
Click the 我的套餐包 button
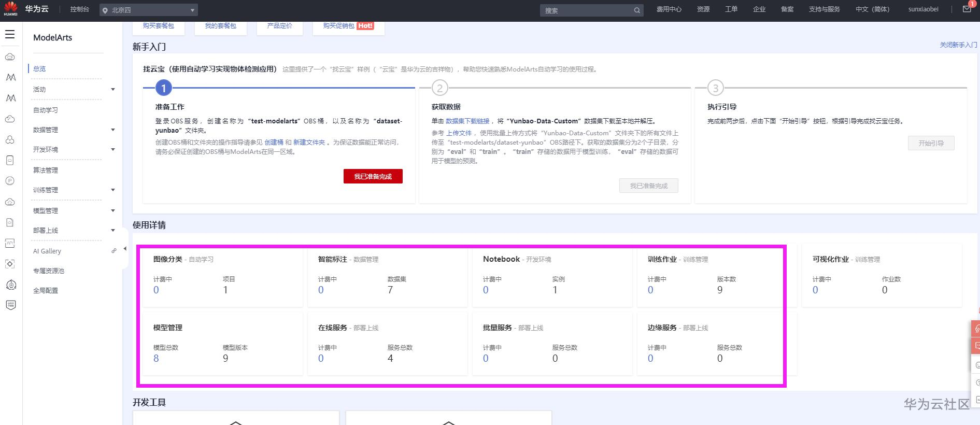(x=220, y=27)
